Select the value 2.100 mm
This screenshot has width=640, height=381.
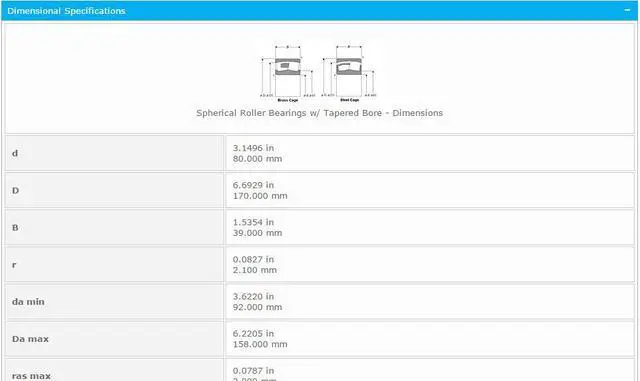click(255, 270)
